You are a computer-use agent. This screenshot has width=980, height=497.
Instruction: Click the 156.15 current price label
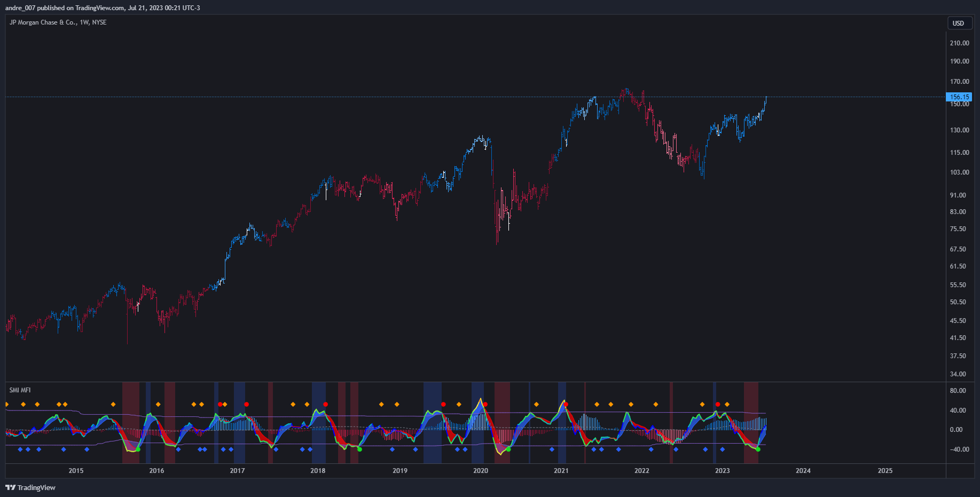coord(959,97)
